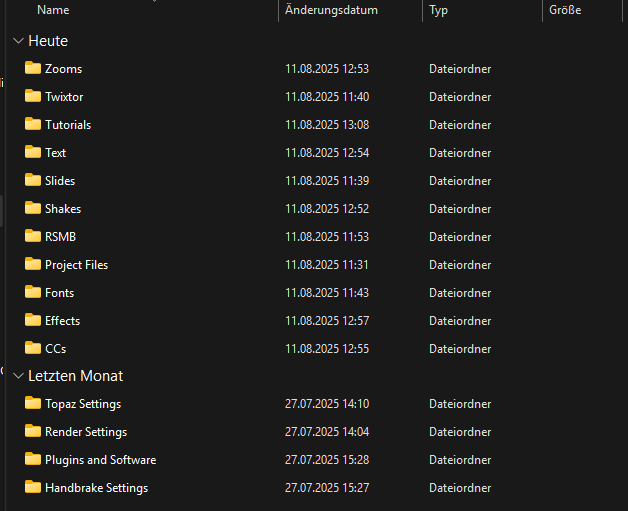Select the Handbrake Settings folder icon
Image resolution: width=628 pixels, height=511 pixels.
tap(33, 488)
